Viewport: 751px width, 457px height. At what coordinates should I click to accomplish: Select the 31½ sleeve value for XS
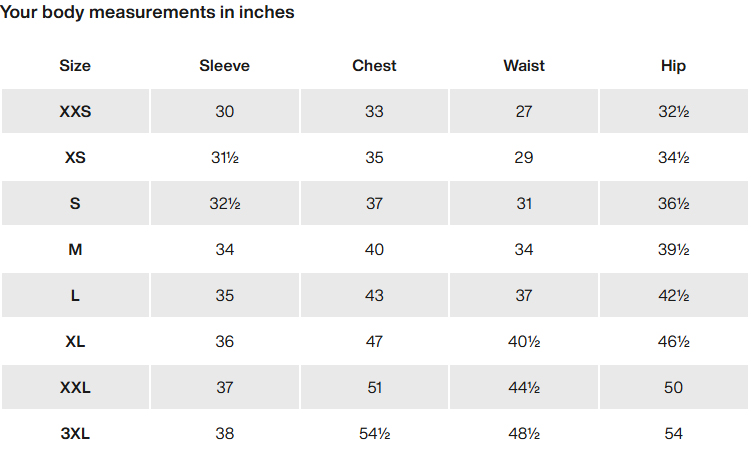coord(225,158)
